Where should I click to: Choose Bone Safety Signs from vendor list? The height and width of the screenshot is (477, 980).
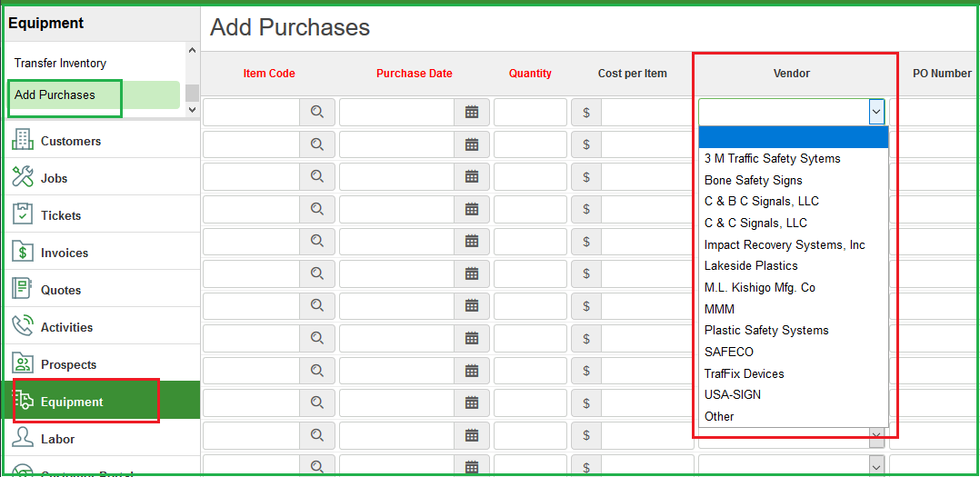click(x=753, y=180)
